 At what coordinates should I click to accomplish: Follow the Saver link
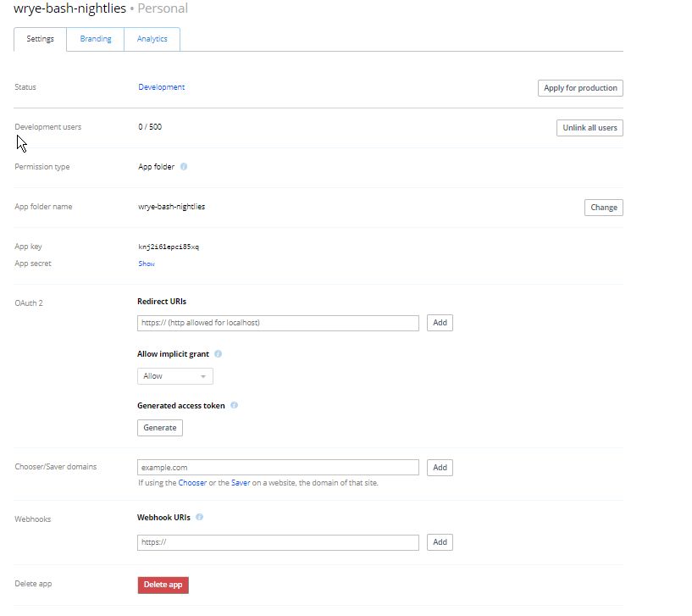[241, 483]
